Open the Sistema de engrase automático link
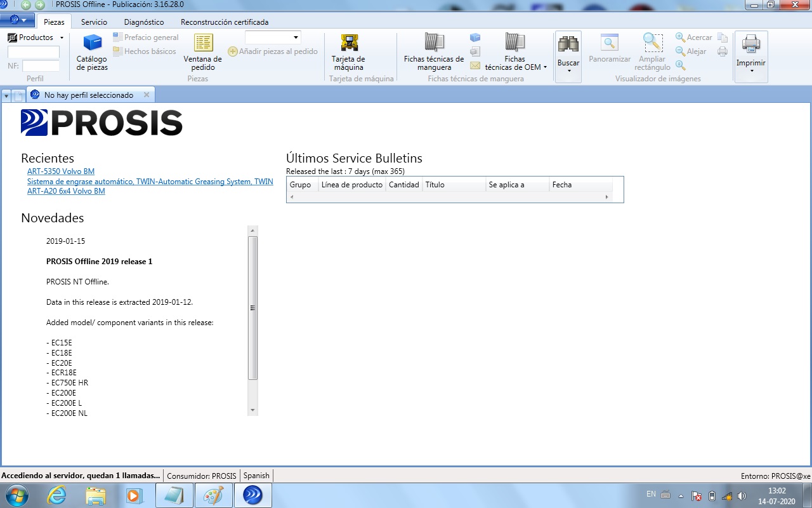The width and height of the screenshot is (812, 508). 150,182
